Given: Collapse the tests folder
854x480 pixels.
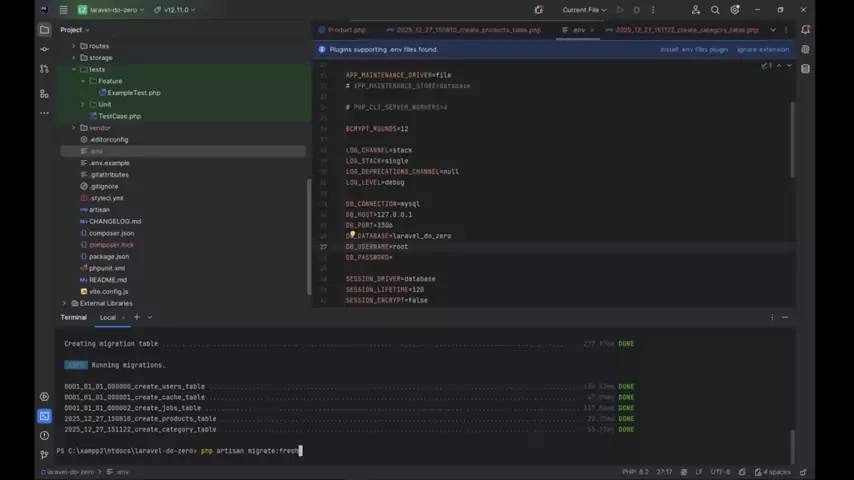Looking at the screenshot, I should 74,69.
